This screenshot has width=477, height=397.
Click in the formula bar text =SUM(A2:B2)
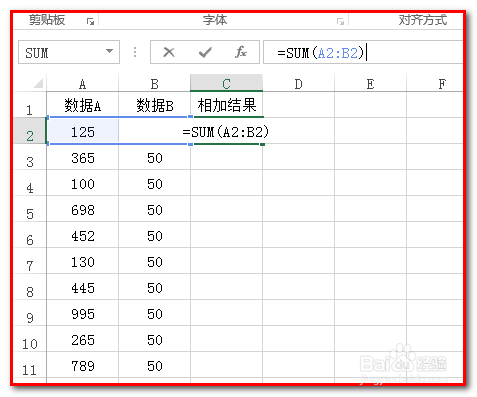(x=320, y=53)
